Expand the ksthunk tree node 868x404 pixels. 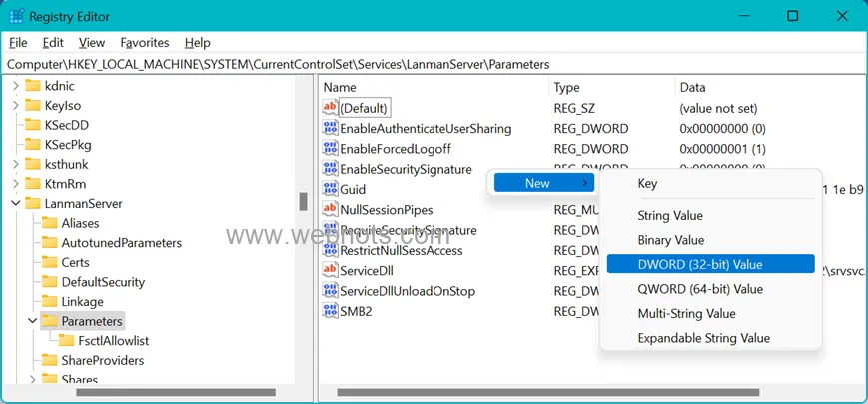click(16, 165)
